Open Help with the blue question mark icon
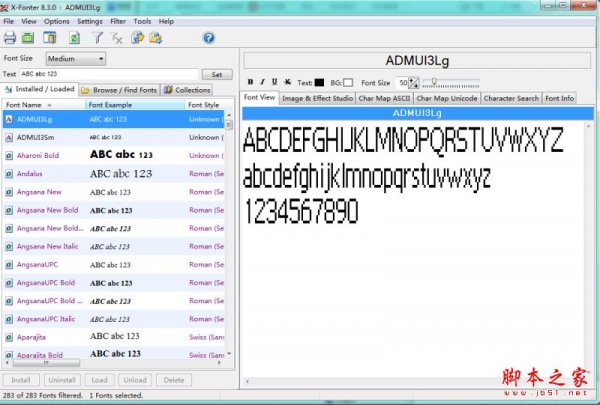The height and width of the screenshot is (405, 600). coord(209,38)
